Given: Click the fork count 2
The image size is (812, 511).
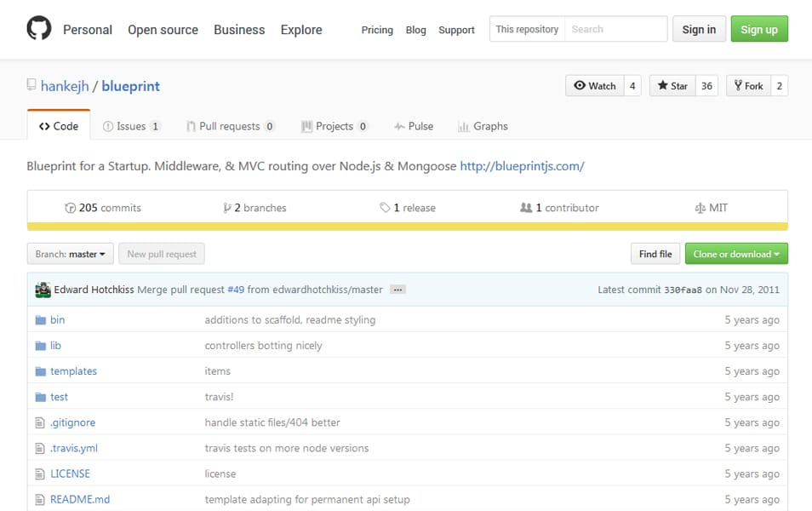Looking at the screenshot, I should pyautogui.click(x=780, y=86).
